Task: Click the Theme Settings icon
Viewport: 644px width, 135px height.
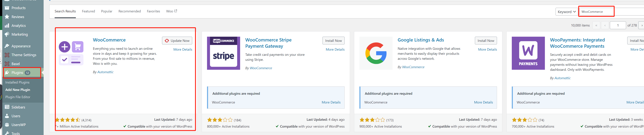Action: (7, 55)
